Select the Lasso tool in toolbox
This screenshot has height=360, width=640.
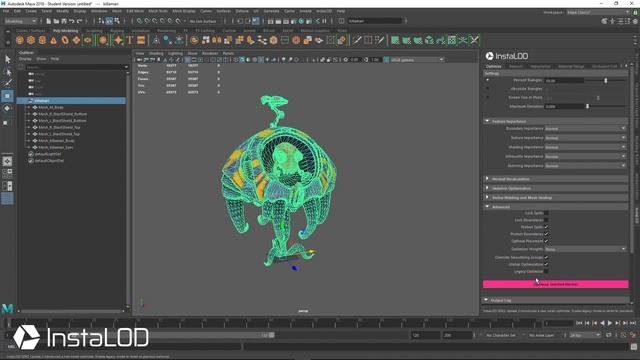[x=7, y=72]
